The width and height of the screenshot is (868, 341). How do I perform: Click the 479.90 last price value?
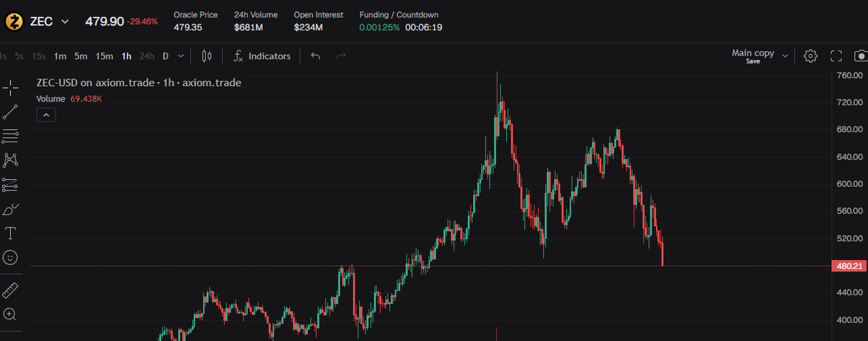105,22
